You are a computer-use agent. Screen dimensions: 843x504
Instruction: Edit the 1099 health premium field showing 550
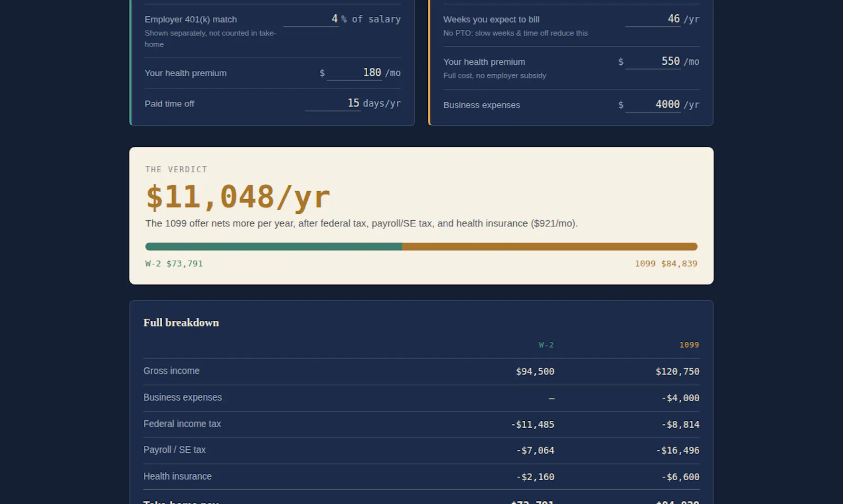653,62
